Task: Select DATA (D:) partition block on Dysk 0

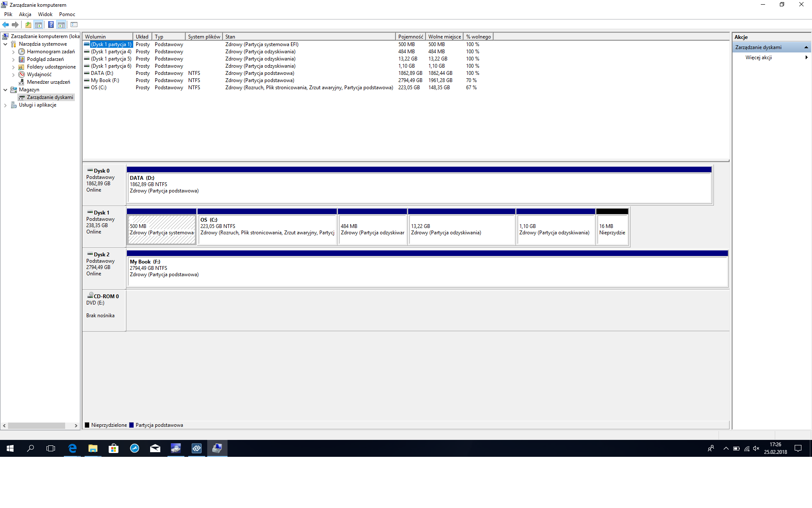Action: pyautogui.click(x=419, y=185)
